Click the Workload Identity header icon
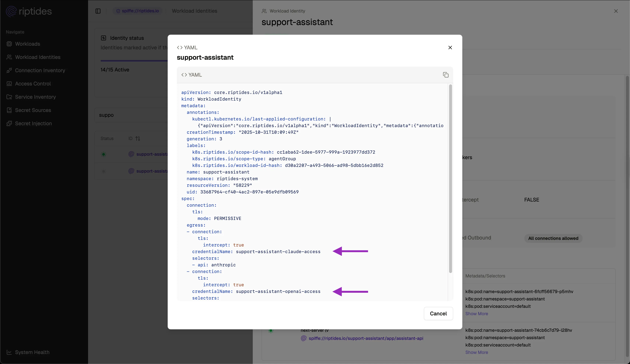This screenshot has height=364, width=630. click(x=265, y=11)
